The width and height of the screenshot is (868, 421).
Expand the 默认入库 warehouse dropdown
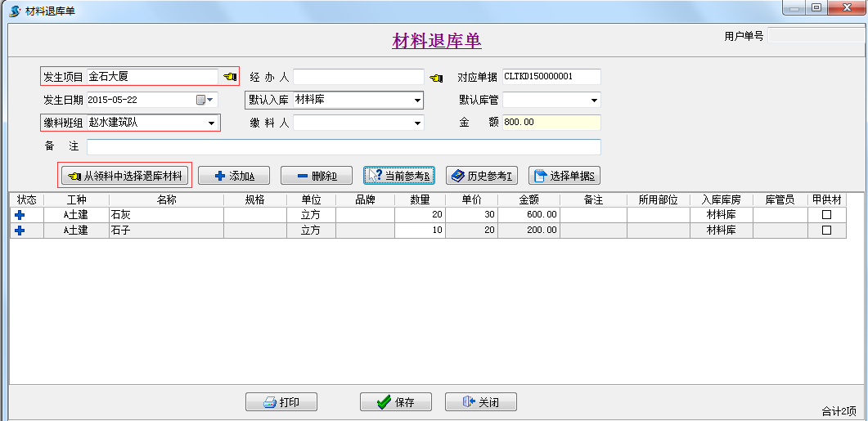417,101
